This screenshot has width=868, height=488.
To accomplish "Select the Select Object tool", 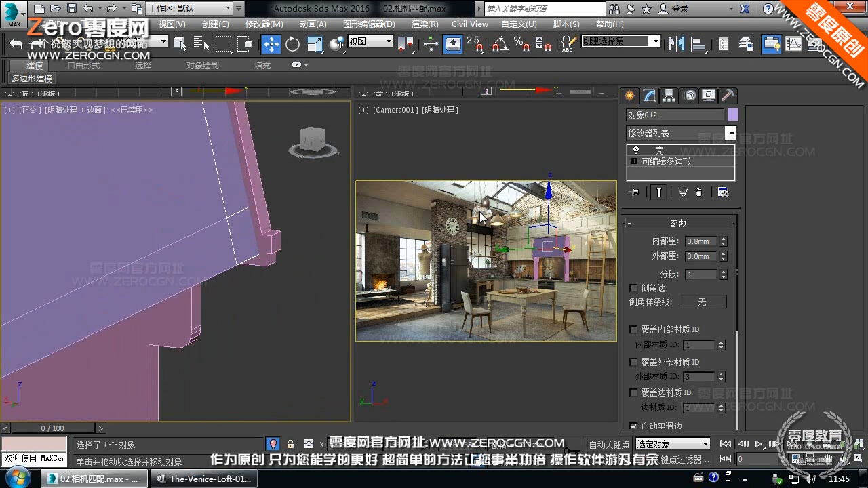I will pyautogui.click(x=180, y=44).
